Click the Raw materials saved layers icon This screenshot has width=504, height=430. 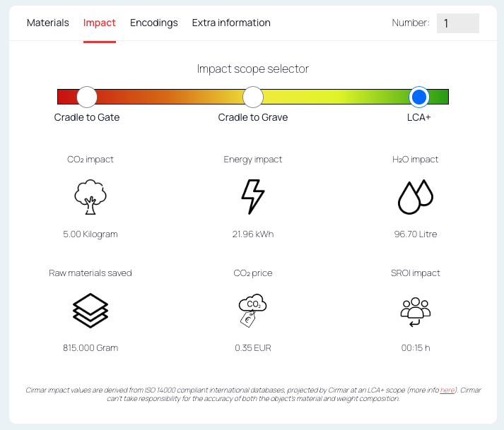[90, 311]
